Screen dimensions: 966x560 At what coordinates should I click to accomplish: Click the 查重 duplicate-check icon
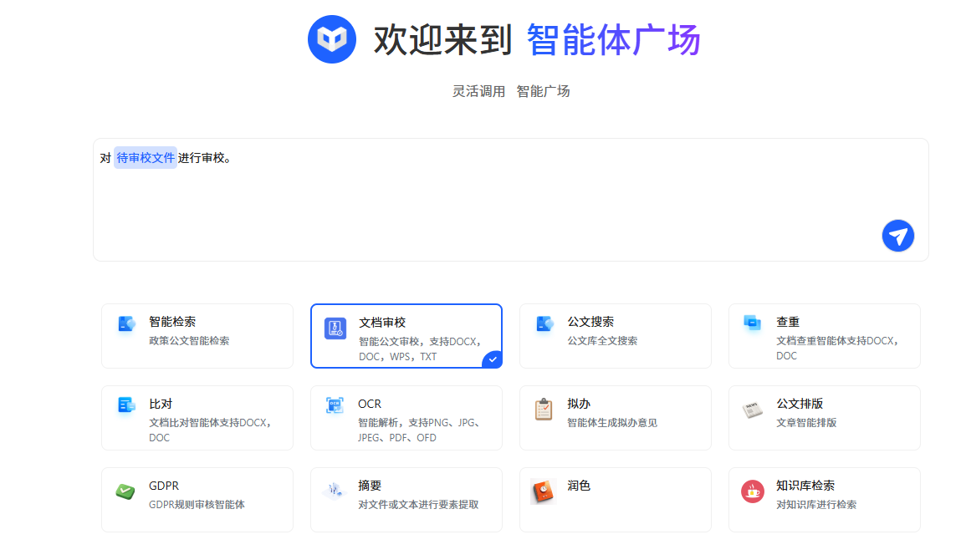[x=753, y=323]
